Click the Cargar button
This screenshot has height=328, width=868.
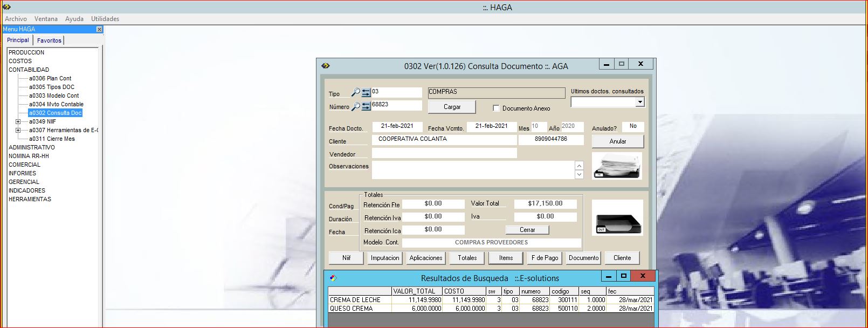(452, 107)
